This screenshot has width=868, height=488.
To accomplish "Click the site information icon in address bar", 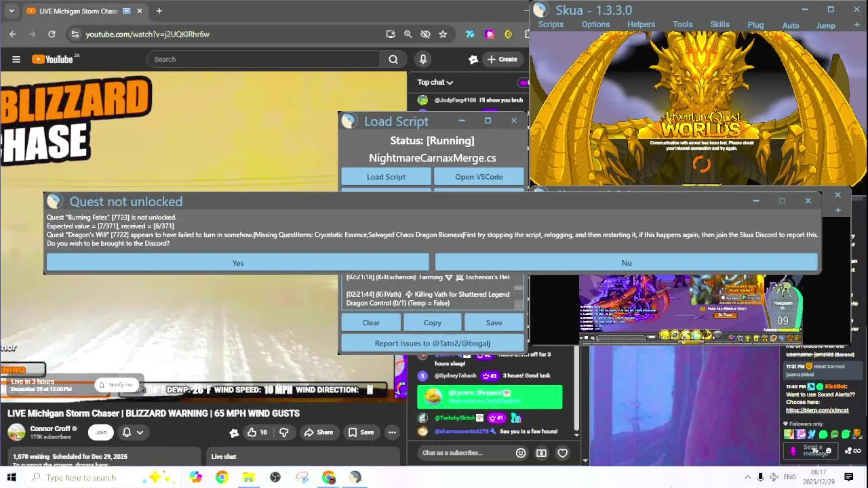I will [x=75, y=34].
